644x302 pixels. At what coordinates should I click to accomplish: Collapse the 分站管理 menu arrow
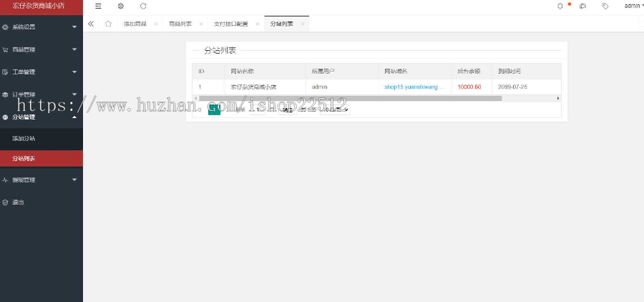[74, 117]
